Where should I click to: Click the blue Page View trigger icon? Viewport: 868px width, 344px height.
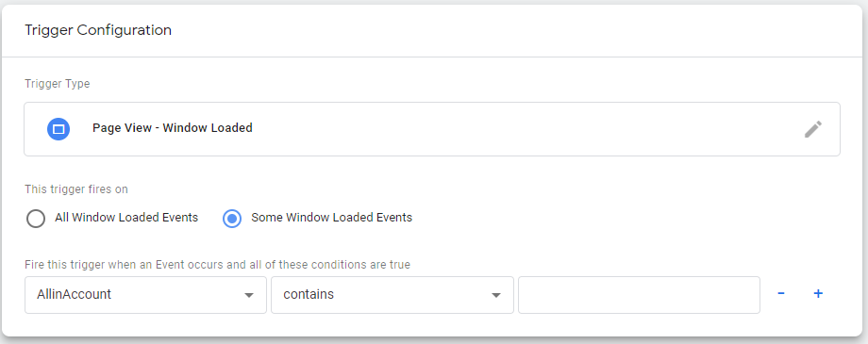click(58, 129)
